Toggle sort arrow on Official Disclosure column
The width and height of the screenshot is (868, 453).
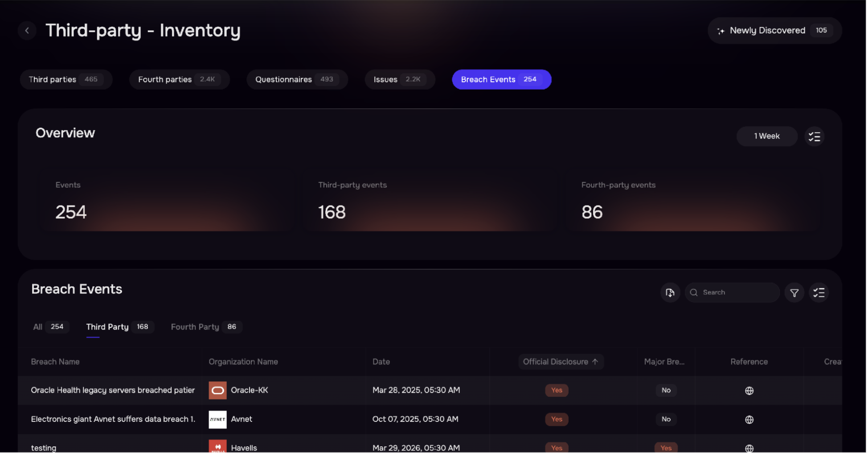(596, 362)
